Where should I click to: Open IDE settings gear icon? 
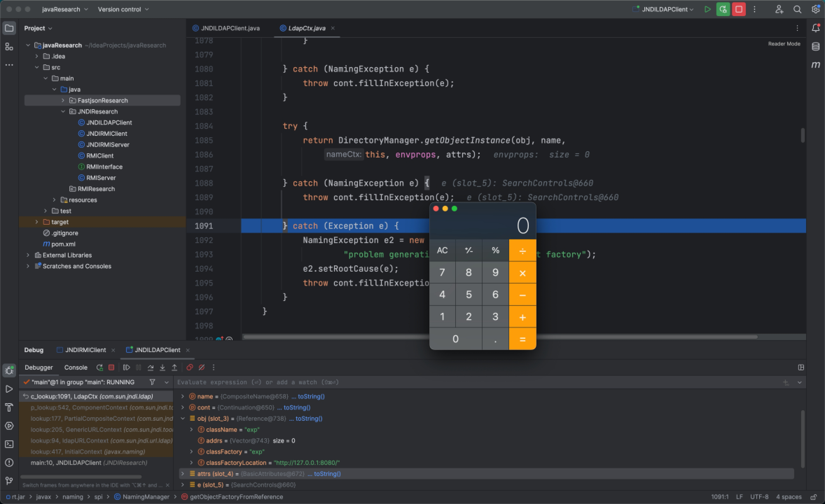816,9
